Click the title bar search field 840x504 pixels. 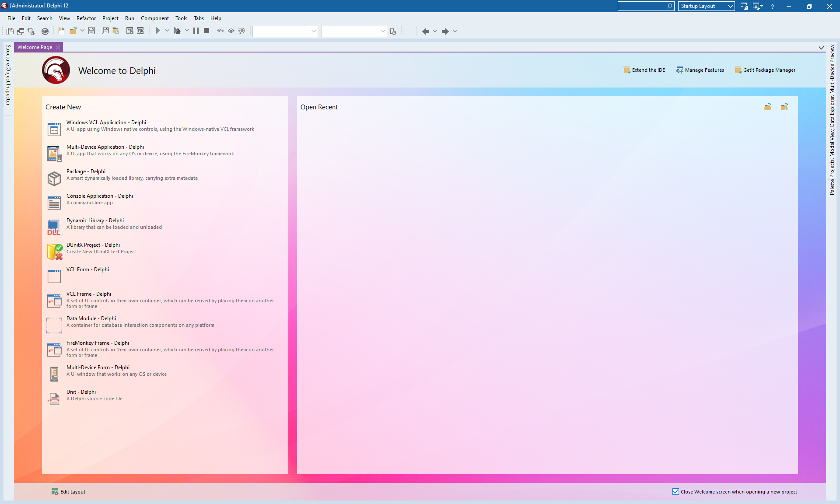pos(646,6)
